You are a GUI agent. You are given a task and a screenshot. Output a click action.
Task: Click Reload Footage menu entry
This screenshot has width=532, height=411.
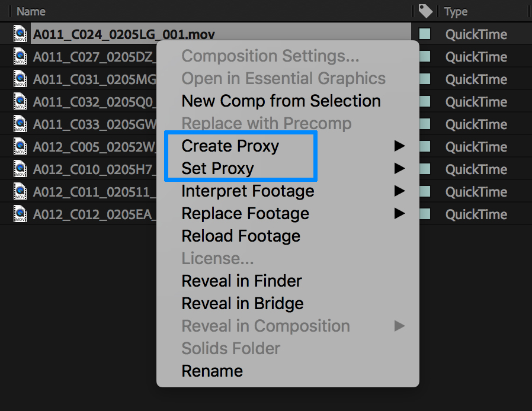[x=241, y=236]
